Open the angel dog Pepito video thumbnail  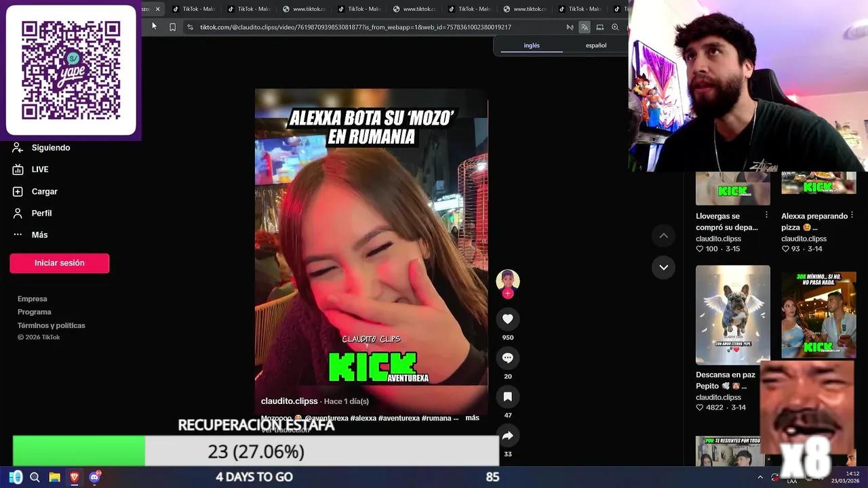[733, 315]
